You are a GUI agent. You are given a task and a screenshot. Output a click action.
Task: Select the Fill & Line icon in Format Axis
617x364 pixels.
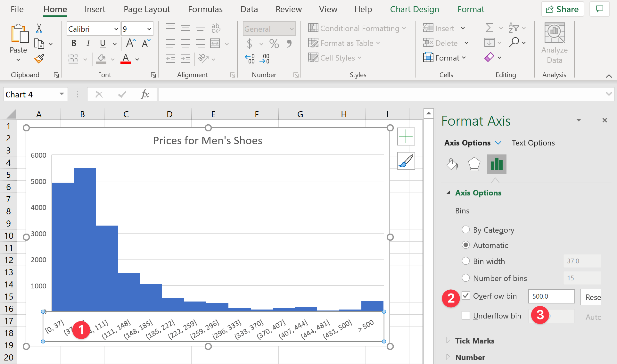click(x=452, y=164)
